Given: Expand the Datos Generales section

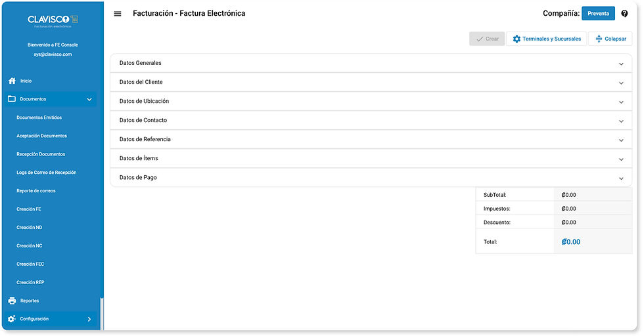Looking at the screenshot, I should click(371, 63).
